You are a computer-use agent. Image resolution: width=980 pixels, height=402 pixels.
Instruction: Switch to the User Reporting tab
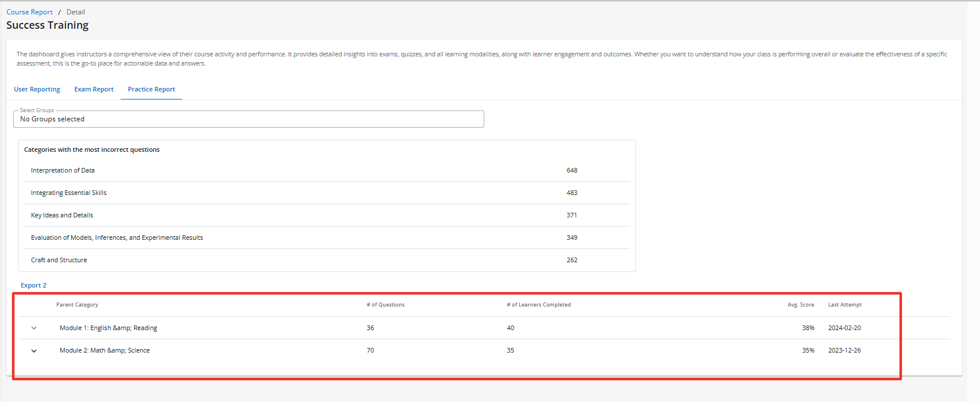pyautogui.click(x=37, y=89)
